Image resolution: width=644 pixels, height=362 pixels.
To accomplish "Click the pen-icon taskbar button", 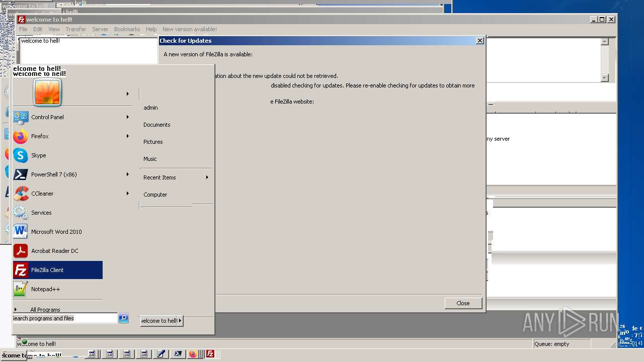I will point(160,354).
